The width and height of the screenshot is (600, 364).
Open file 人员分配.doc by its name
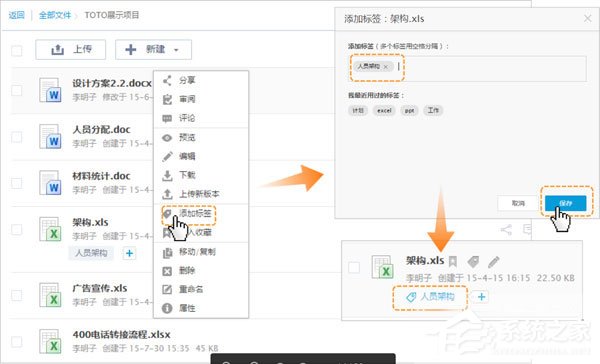(101, 129)
